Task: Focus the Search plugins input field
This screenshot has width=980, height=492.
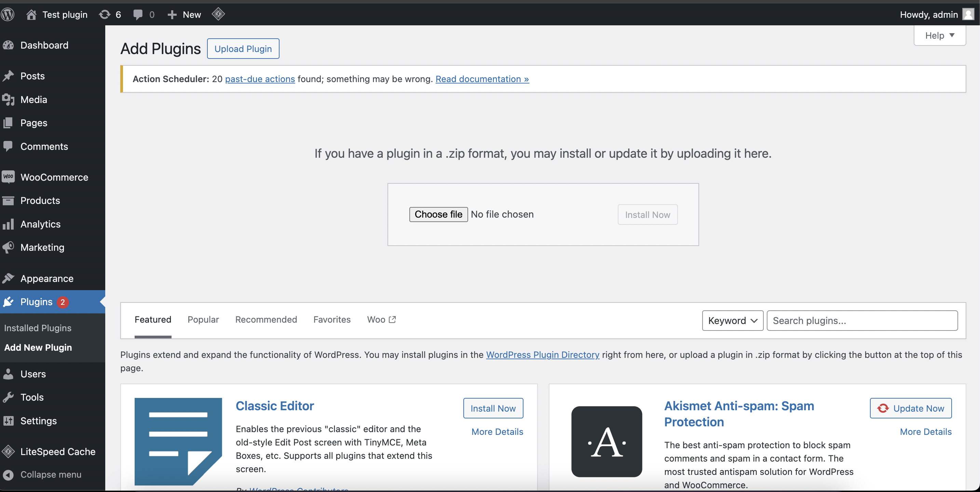Action: pos(862,321)
